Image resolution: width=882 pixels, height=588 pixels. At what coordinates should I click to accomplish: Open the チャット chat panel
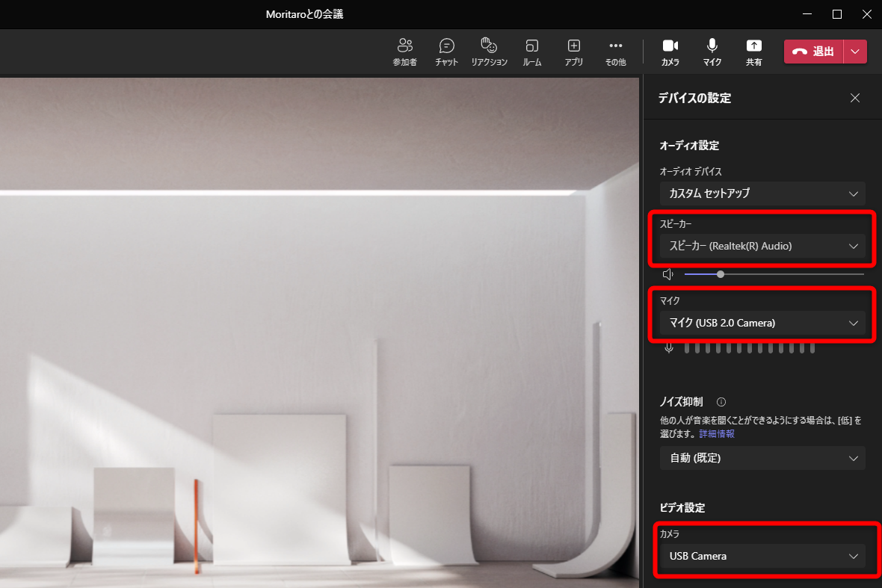pos(447,52)
